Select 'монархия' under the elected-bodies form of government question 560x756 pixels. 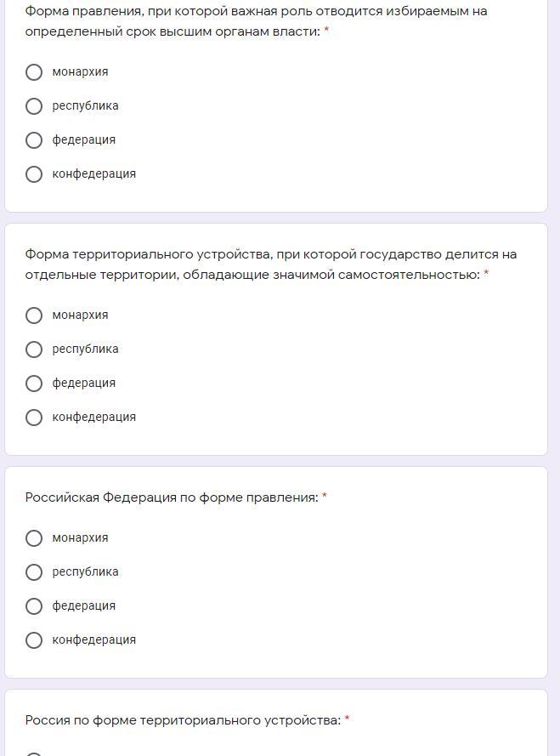[x=34, y=72]
